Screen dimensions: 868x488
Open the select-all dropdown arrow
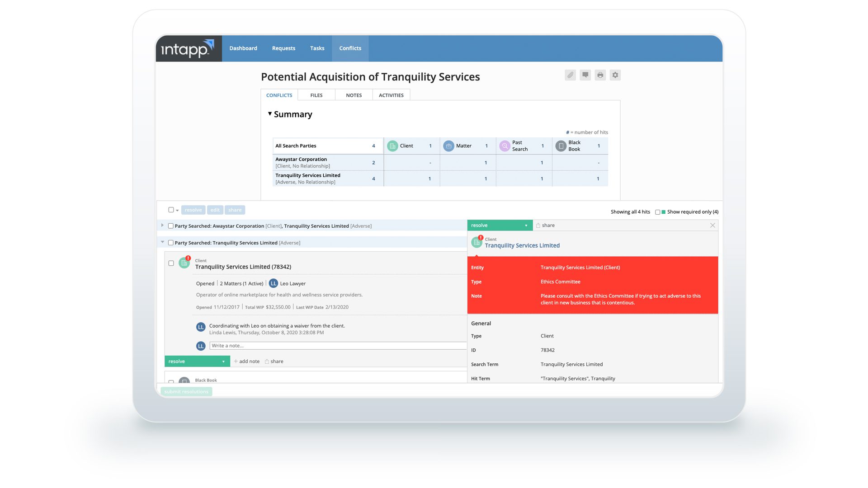coord(177,210)
